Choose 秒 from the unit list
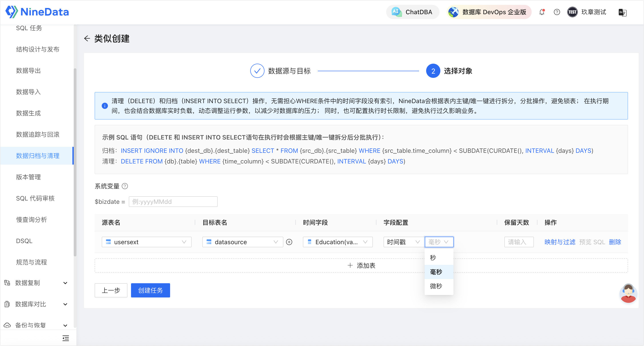This screenshot has width=644, height=346. point(439,258)
